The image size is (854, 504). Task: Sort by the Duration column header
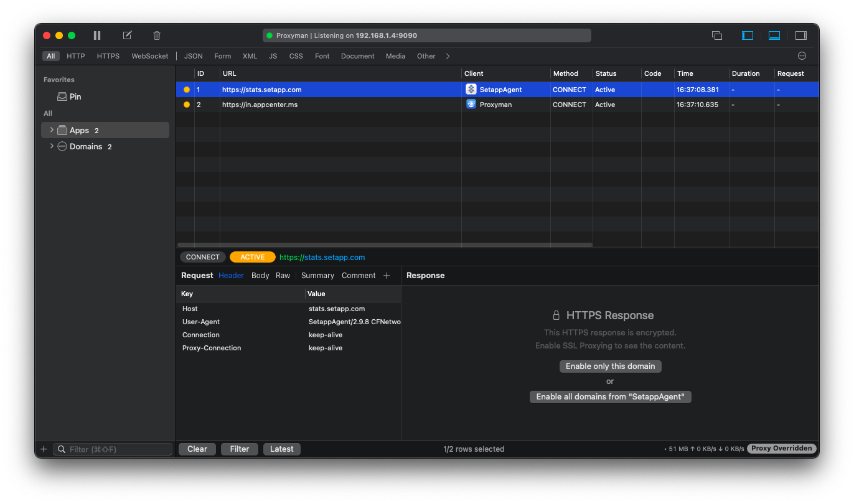click(x=751, y=73)
